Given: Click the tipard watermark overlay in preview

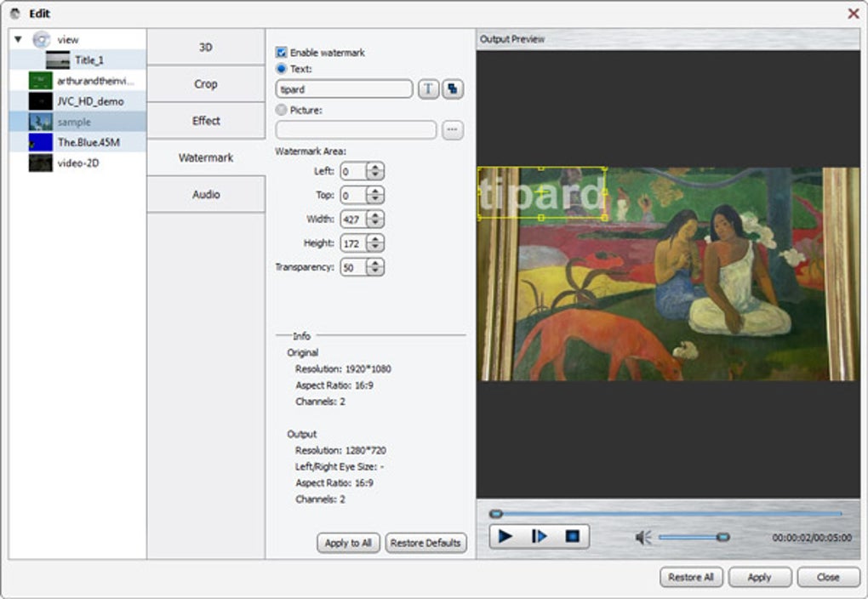Looking at the screenshot, I should pyautogui.click(x=541, y=192).
